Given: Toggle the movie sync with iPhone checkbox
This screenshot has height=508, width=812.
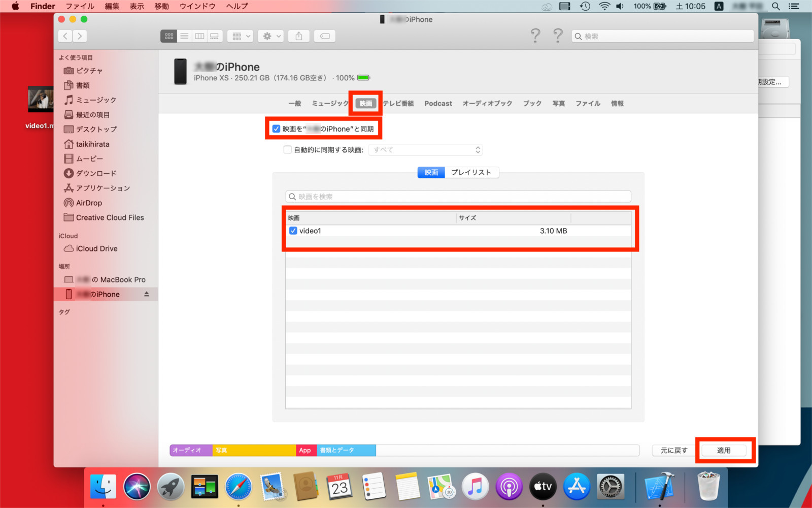Looking at the screenshot, I should pyautogui.click(x=276, y=129).
